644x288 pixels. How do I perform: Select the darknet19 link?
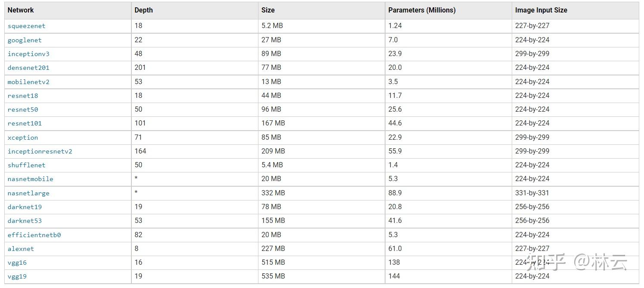25,207
